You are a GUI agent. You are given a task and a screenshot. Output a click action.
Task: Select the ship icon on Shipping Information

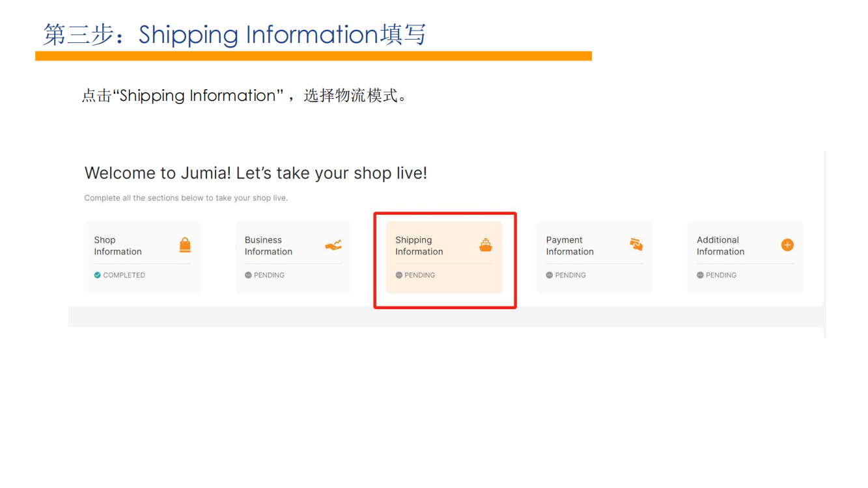click(486, 245)
